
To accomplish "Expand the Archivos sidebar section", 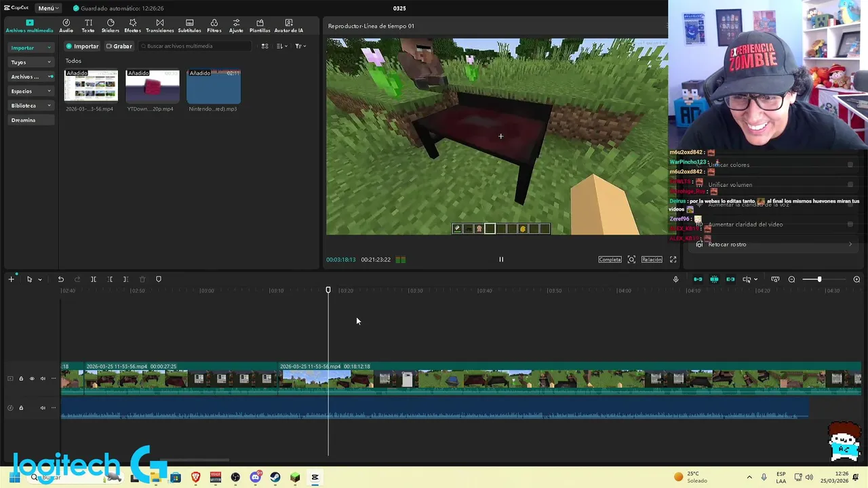I will 31,77.
